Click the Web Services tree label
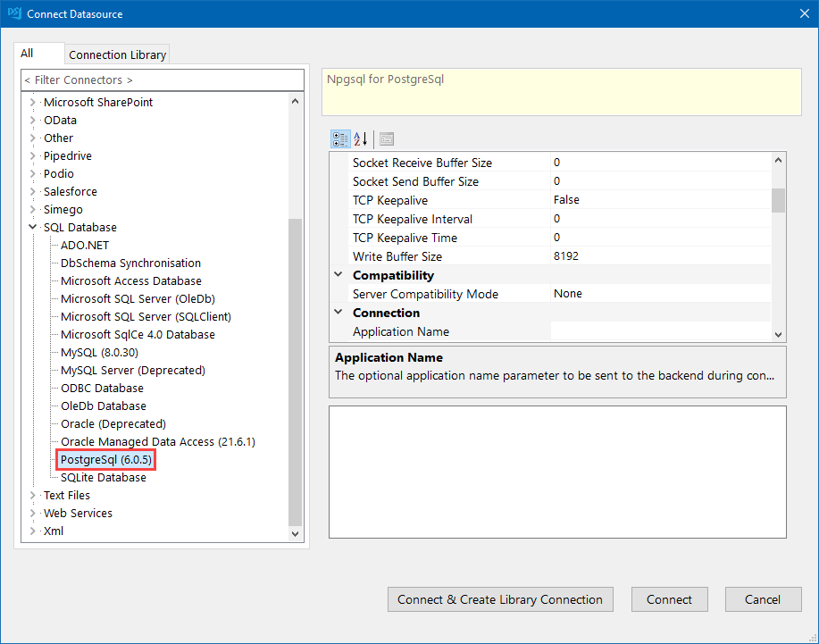Screen dimensions: 819x644 click(78, 513)
